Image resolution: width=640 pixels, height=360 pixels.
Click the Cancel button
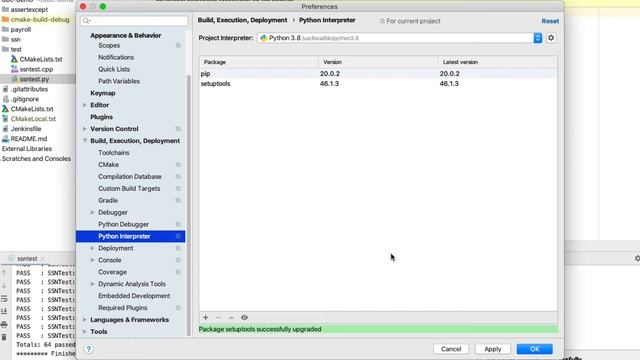451,349
